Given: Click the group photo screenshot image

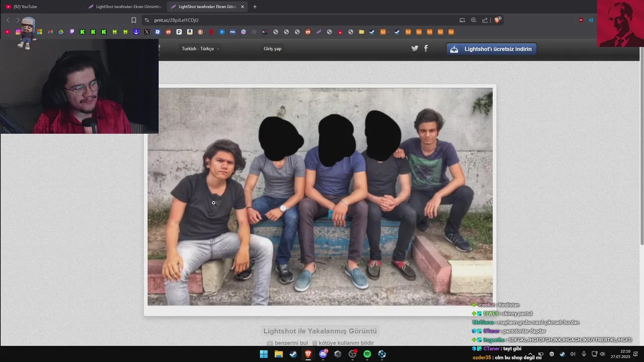Looking at the screenshot, I should click(320, 197).
